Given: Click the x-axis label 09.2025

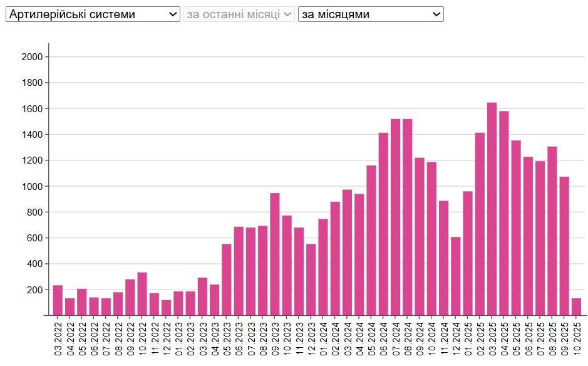Looking at the screenshot, I should point(564,338).
